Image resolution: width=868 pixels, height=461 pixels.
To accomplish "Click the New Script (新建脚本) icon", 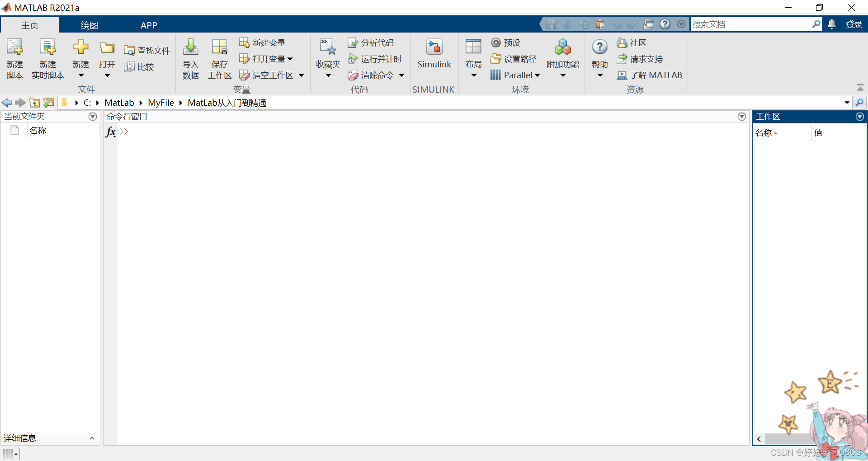I will (14, 47).
